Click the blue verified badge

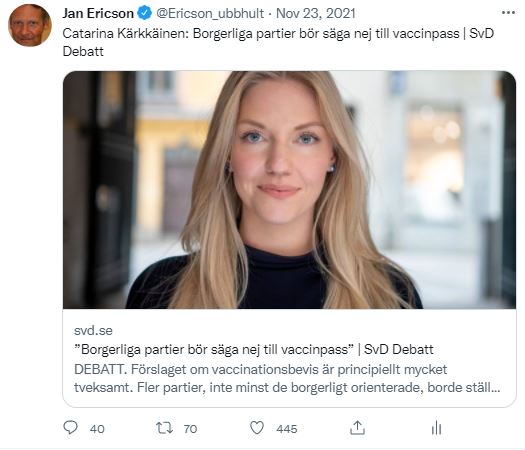point(145,13)
